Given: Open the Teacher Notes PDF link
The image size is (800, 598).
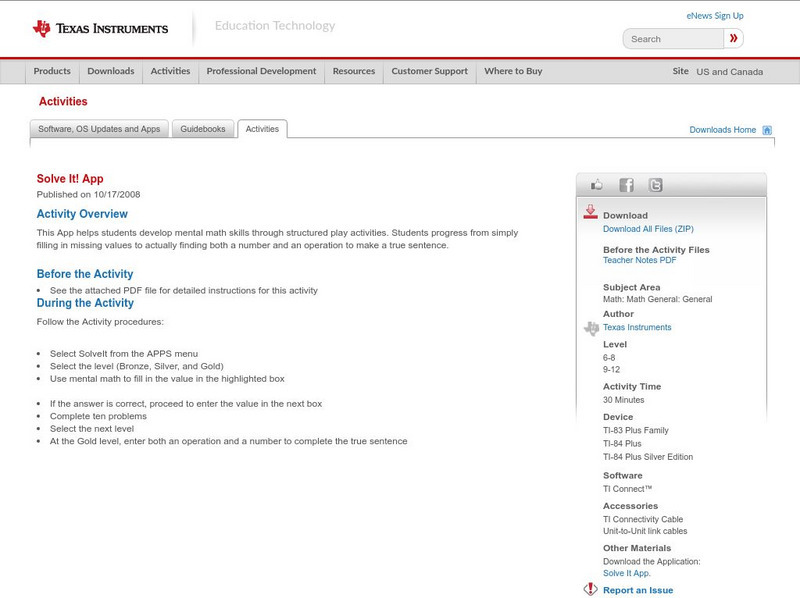Looking at the screenshot, I should pyautogui.click(x=639, y=260).
